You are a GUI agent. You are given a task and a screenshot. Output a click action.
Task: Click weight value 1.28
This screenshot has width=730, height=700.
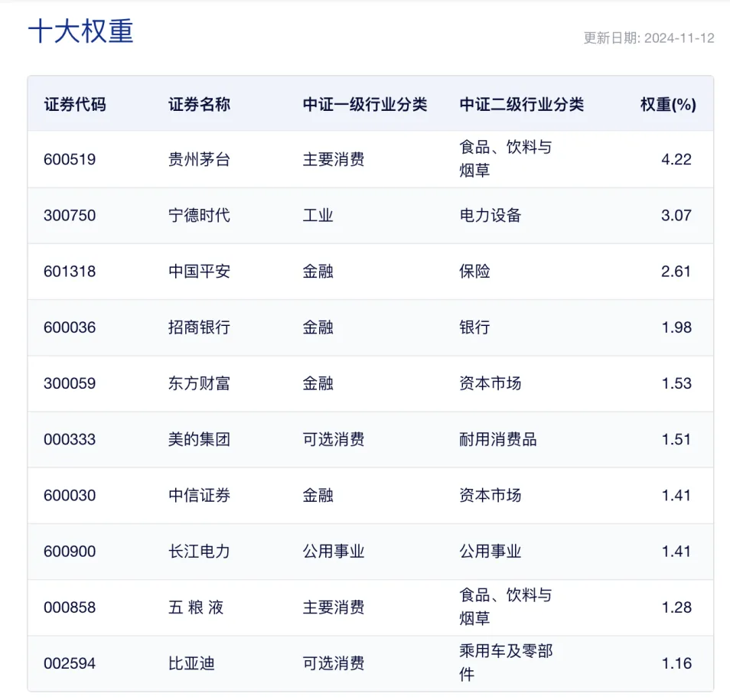coord(677,607)
